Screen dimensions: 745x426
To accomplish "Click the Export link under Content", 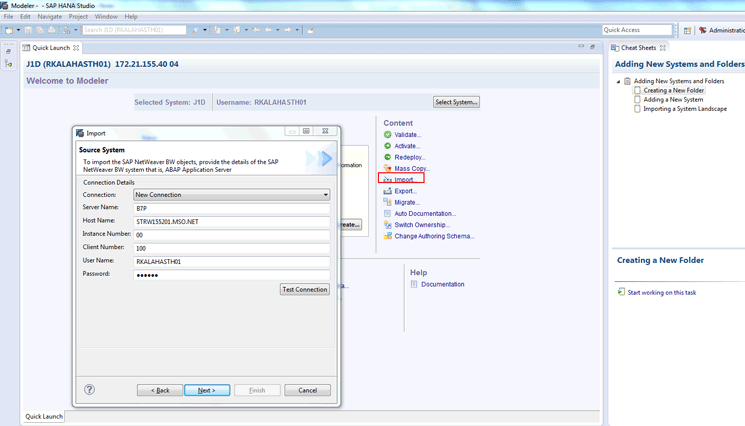I will [x=405, y=191].
